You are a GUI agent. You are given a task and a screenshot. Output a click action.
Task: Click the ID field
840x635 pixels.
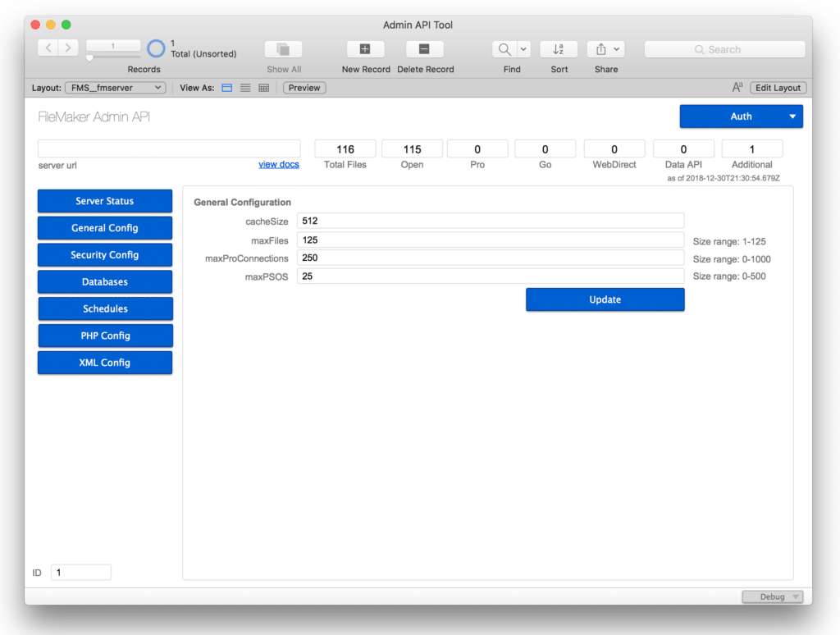pyautogui.click(x=81, y=573)
